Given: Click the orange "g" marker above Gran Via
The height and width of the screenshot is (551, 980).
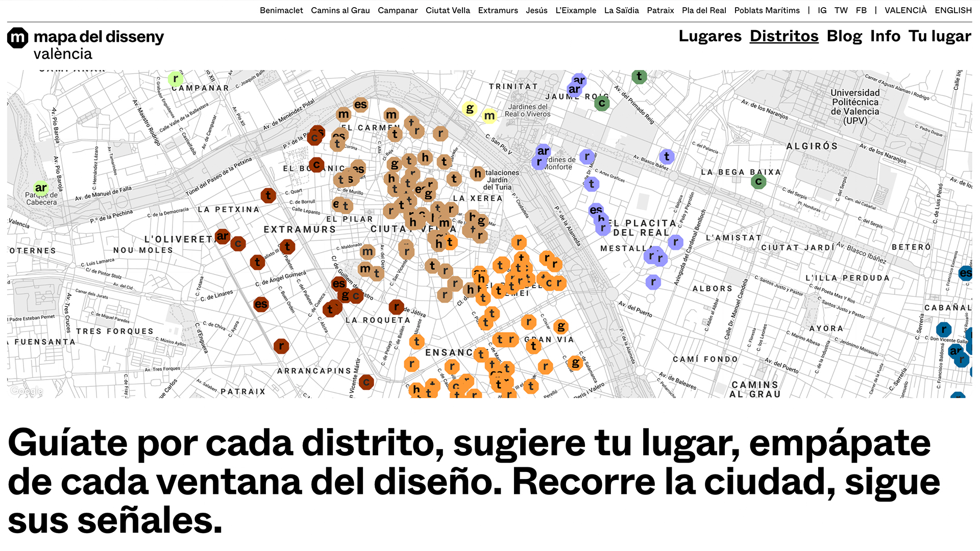Looking at the screenshot, I should tap(561, 327).
